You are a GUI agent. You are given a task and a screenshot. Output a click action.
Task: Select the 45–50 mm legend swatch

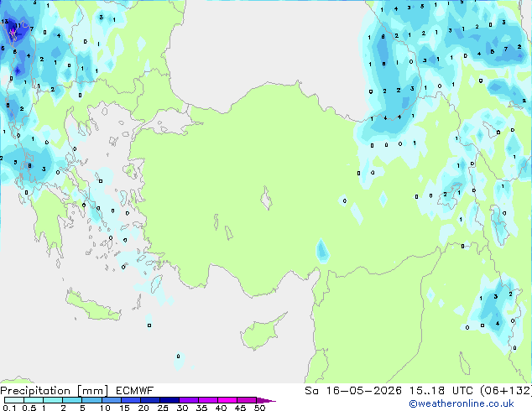tap(247, 400)
